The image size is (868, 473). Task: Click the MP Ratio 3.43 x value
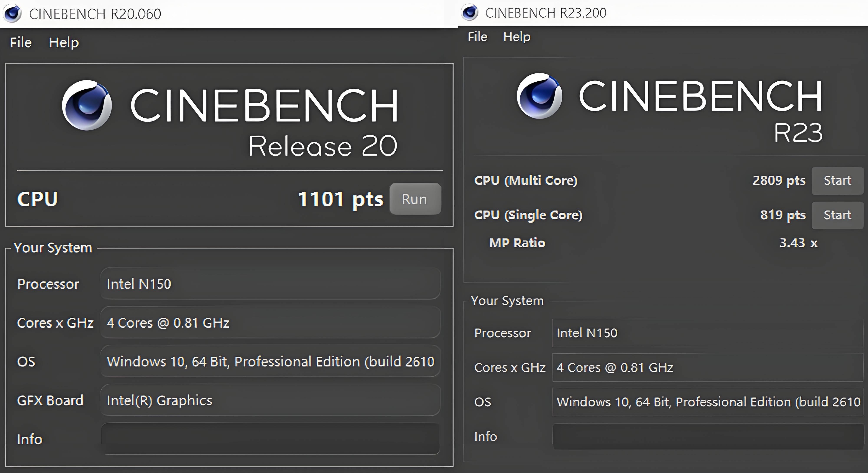coord(798,243)
